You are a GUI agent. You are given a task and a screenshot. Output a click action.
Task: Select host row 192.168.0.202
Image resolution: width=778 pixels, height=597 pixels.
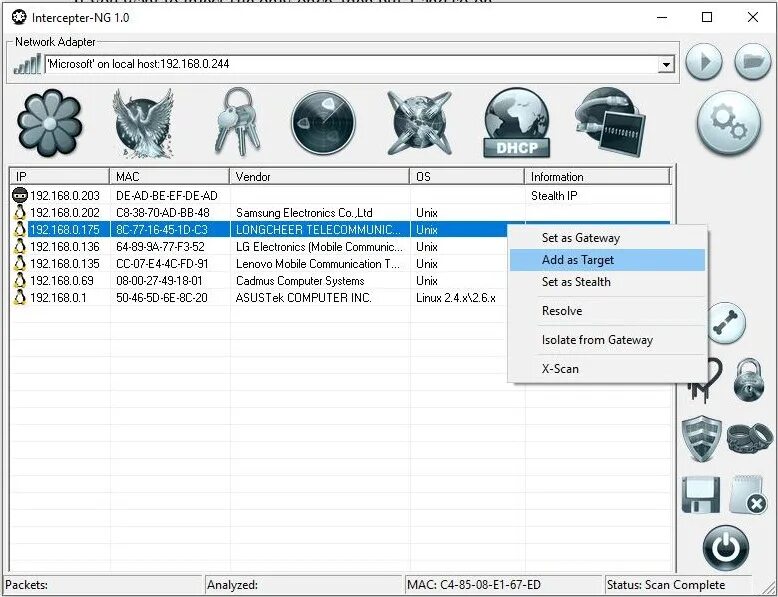(x=340, y=212)
